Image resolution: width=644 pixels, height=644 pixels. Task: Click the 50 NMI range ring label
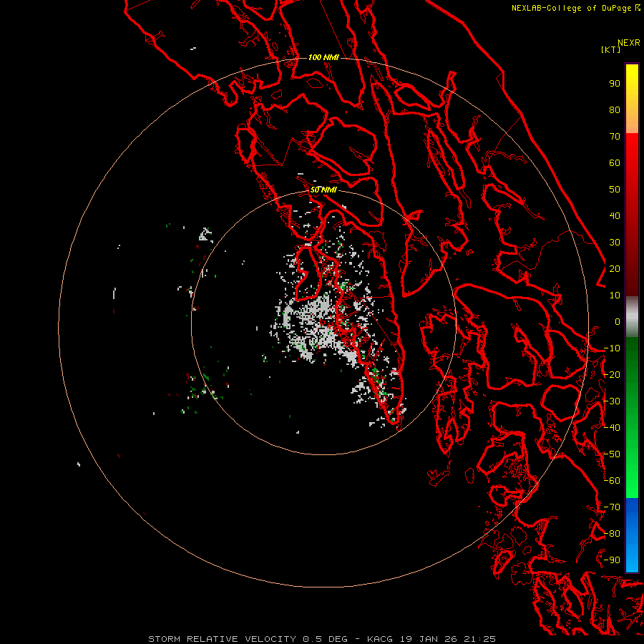click(323, 190)
